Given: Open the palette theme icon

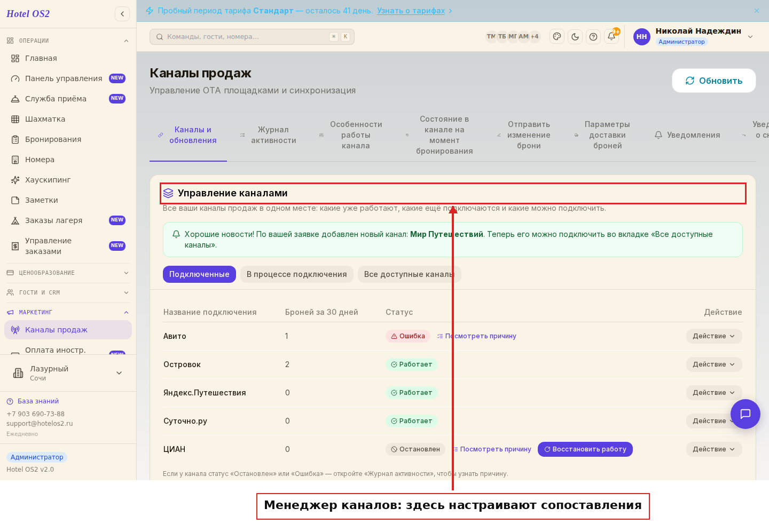Looking at the screenshot, I should [x=557, y=36].
